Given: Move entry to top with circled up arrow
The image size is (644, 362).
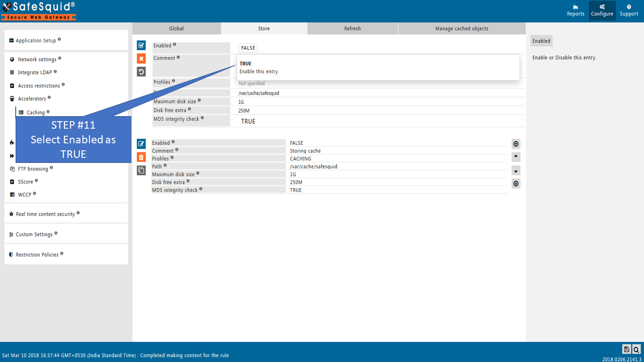Looking at the screenshot, I should (516, 144).
